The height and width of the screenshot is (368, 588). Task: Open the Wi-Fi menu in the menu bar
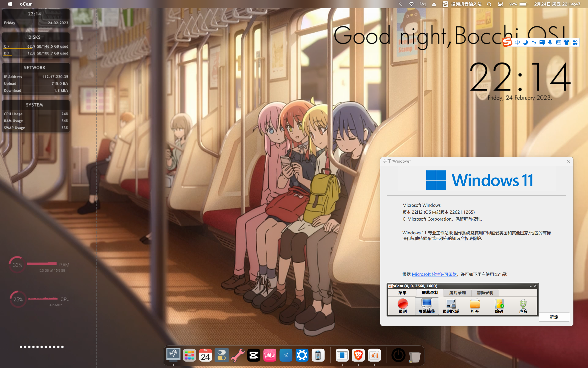pos(411,4)
